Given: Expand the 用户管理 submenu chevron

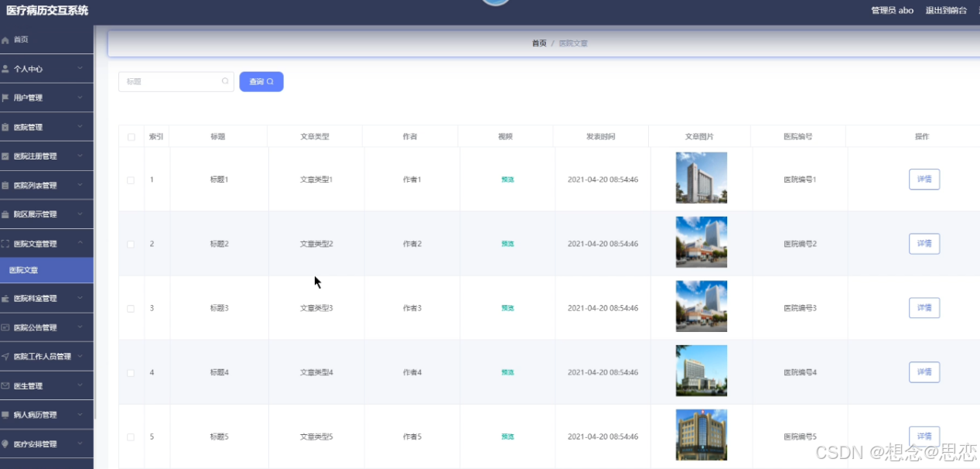Looking at the screenshot, I should coord(80,98).
